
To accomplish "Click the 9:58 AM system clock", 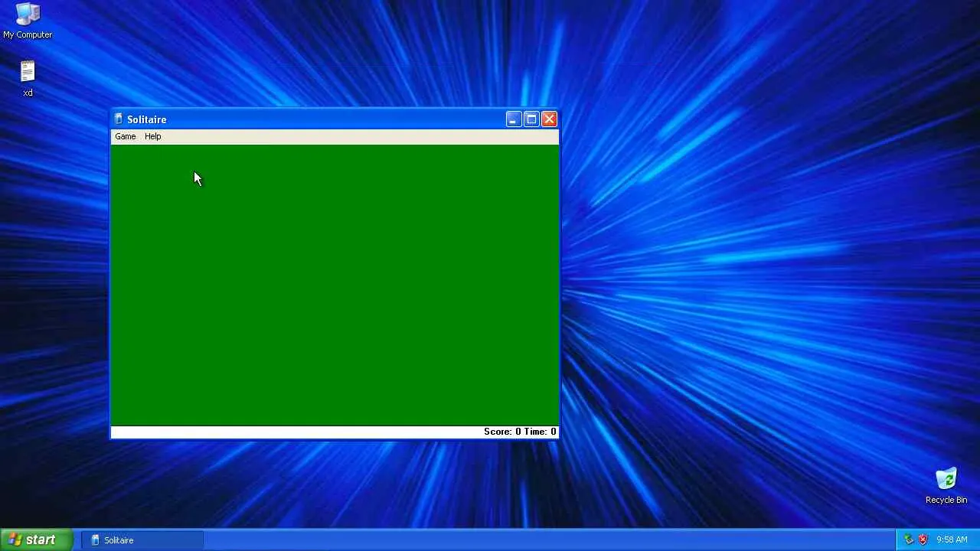I will click(952, 540).
